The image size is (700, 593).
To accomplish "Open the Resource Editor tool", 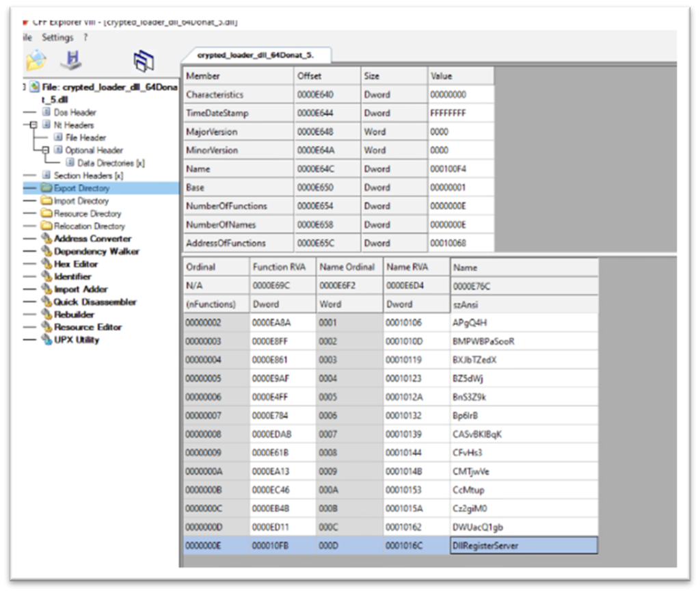I will tap(87, 327).
